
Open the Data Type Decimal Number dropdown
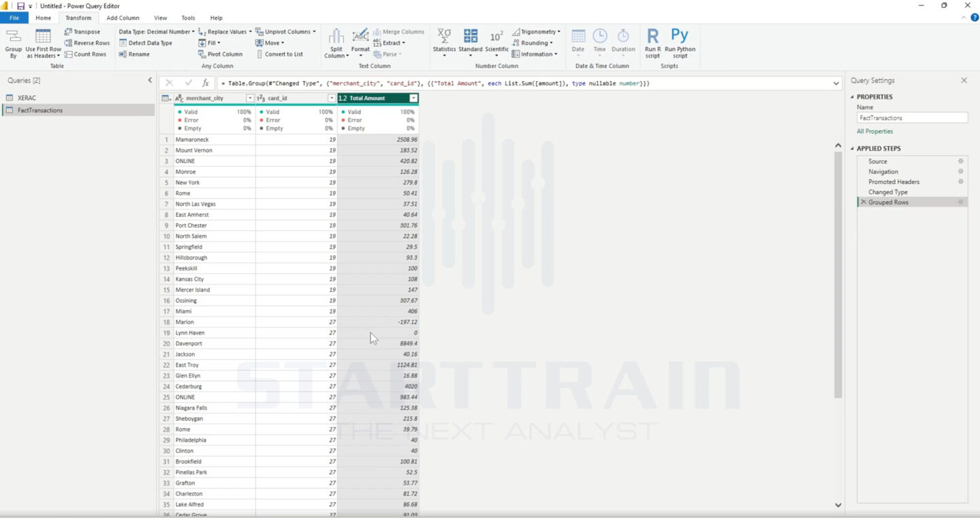click(157, 31)
